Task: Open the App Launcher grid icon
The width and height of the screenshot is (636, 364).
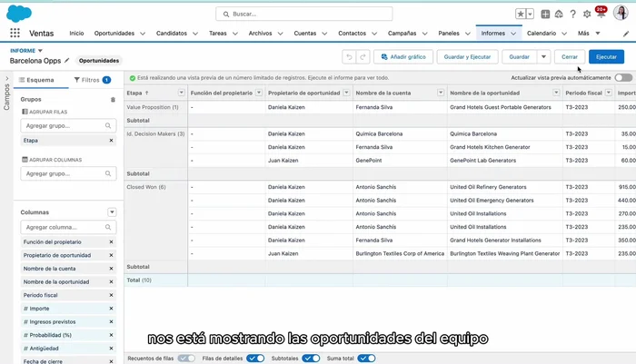Action: (15, 33)
